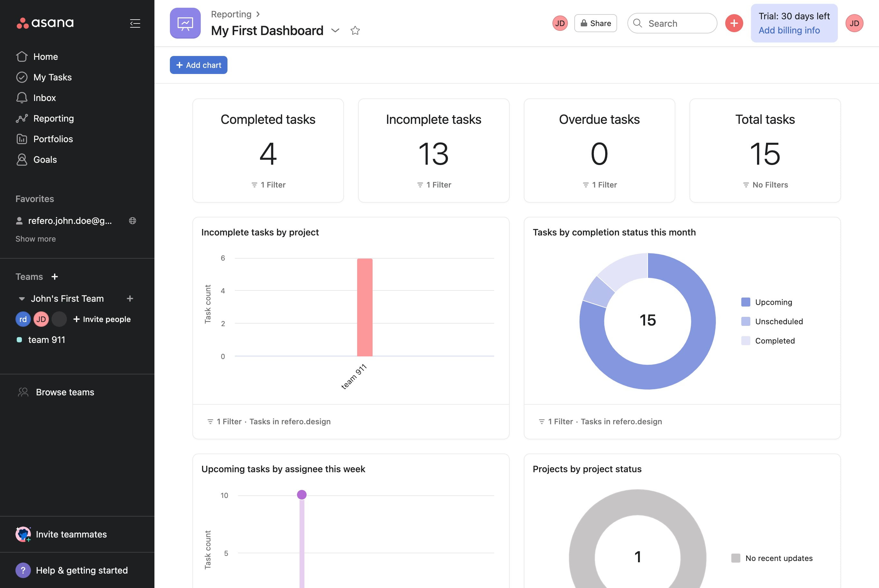Click the Upcoming legend color swatch
The width and height of the screenshot is (879, 588).
pos(745,302)
